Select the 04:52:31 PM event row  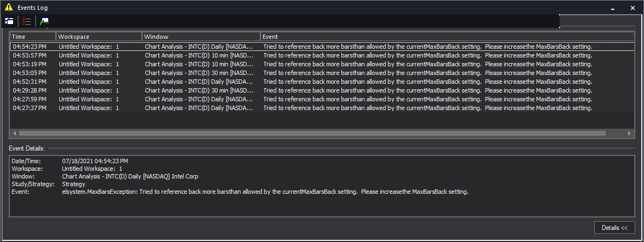(322, 82)
